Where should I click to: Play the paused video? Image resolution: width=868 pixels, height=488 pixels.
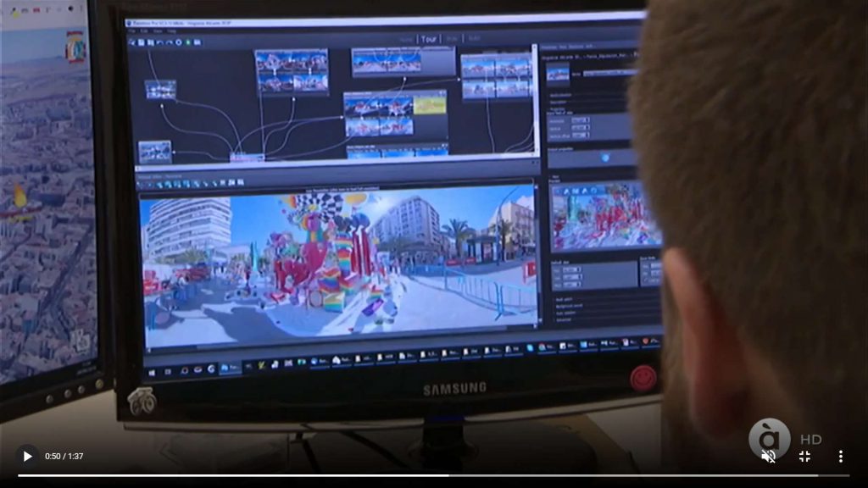27,457
